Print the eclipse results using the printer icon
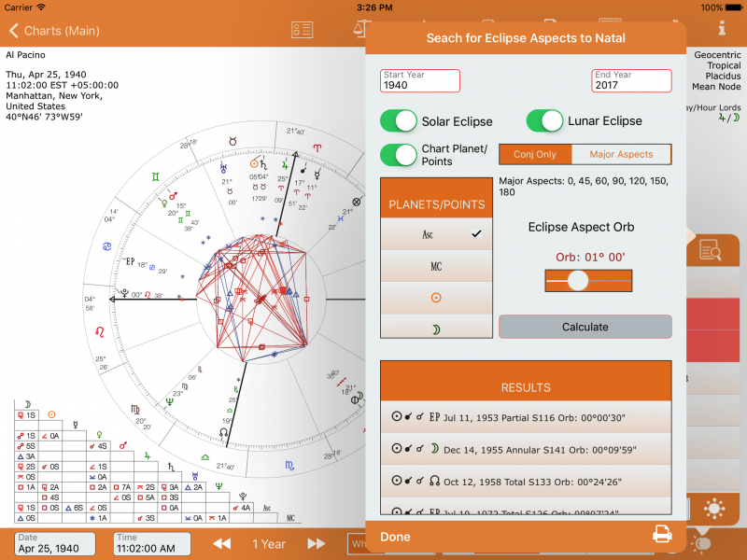 [664, 536]
